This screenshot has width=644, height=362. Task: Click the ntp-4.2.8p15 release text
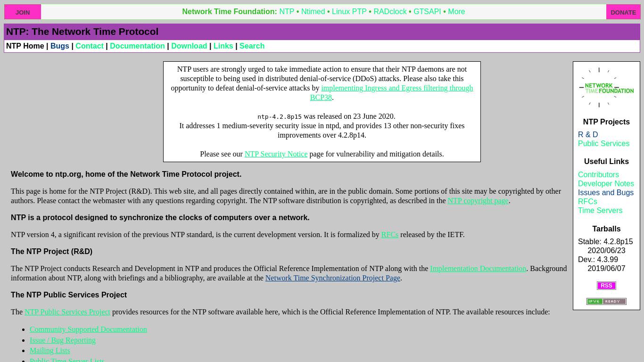(x=280, y=116)
